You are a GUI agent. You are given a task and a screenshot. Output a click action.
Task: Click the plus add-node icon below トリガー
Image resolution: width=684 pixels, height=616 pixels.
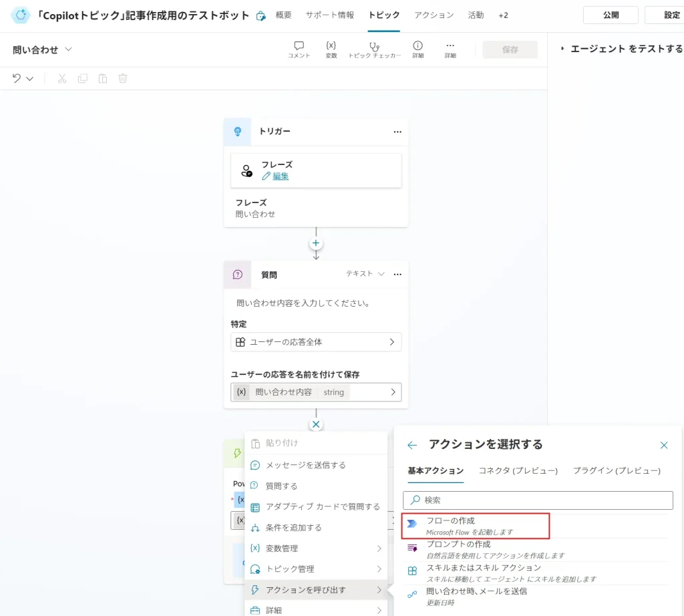coord(316,243)
